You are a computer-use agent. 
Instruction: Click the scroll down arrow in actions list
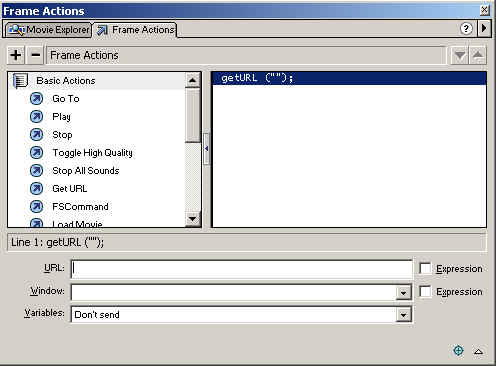click(x=192, y=219)
